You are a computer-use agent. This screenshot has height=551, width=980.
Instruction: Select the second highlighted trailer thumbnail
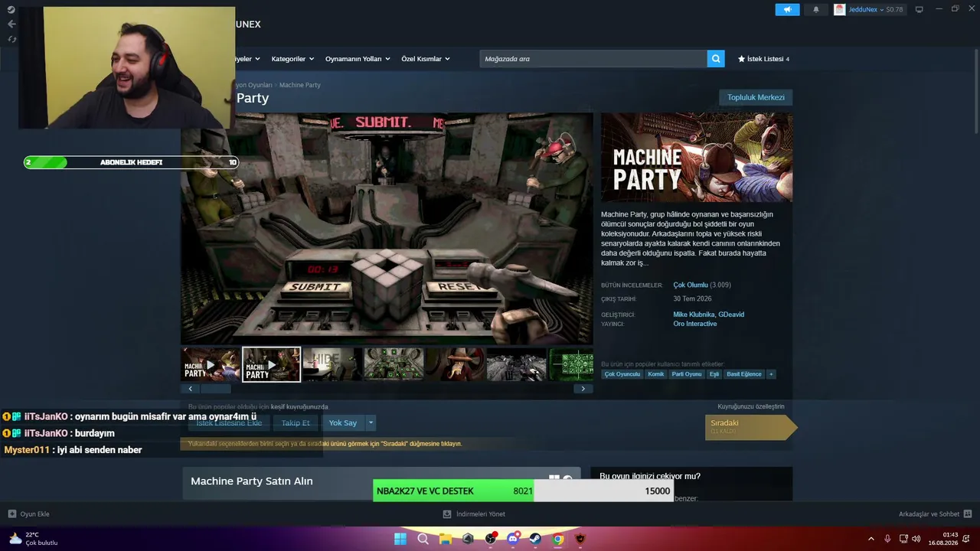[272, 365]
